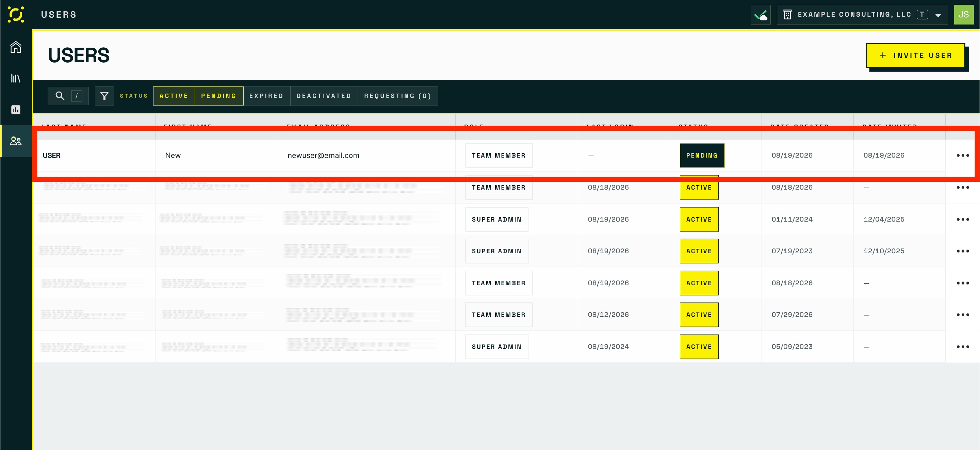The height and width of the screenshot is (450, 980).
Task: Toggle the Pending status filter
Action: (x=219, y=96)
